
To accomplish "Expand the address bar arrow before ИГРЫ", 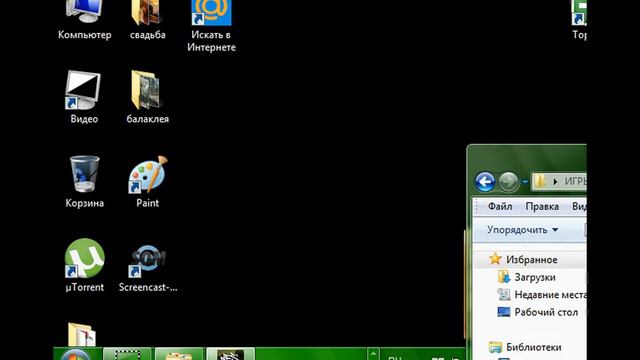I will (555, 182).
